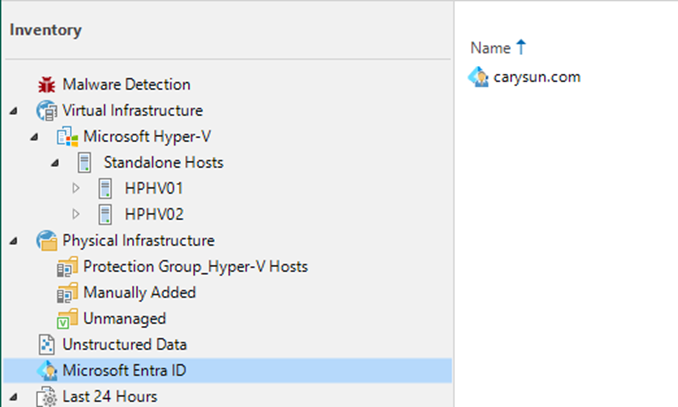Collapse the Last 24 Hours node

(14, 397)
